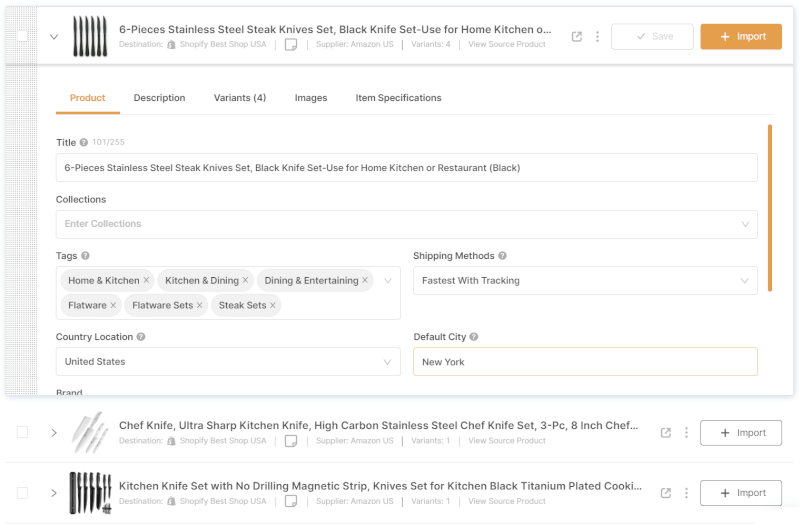Click the Chef Knife thumbnail

click(90, 433)
